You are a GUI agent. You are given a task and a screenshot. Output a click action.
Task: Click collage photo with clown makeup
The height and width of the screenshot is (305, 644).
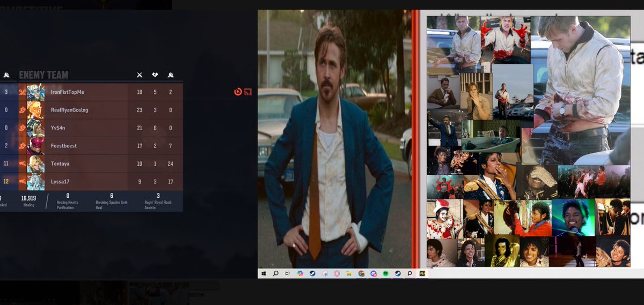[444, 219]
